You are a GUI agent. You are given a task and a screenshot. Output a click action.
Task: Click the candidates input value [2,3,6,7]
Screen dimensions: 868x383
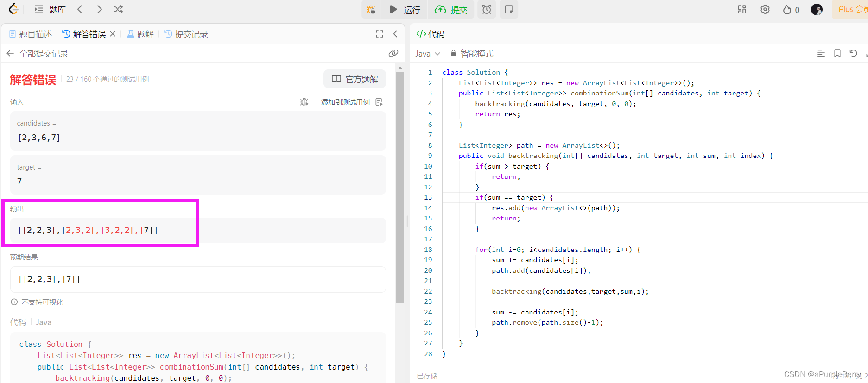[x=39, y=138]
